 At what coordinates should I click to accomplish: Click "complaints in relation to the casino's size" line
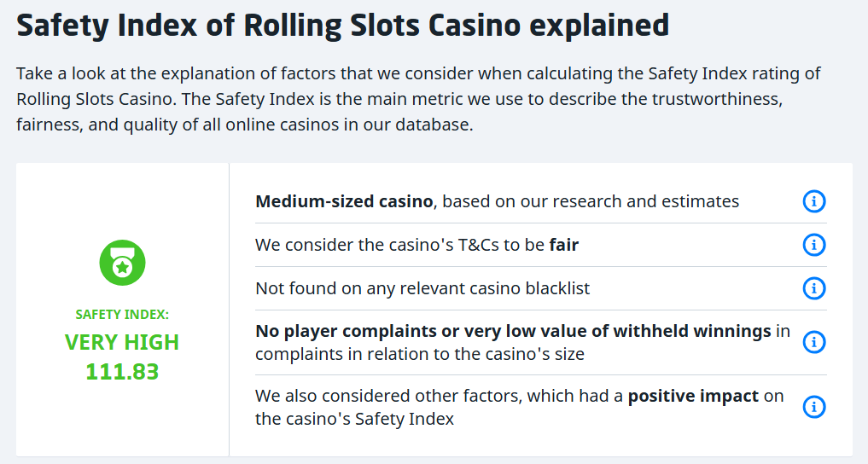419,354
